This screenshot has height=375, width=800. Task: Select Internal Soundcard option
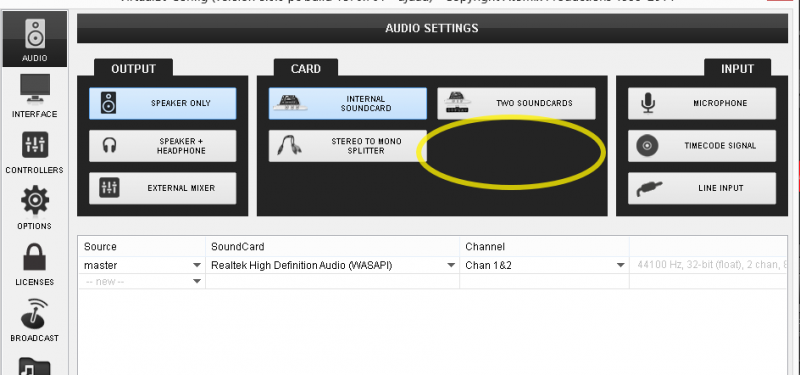pos(347,103)
